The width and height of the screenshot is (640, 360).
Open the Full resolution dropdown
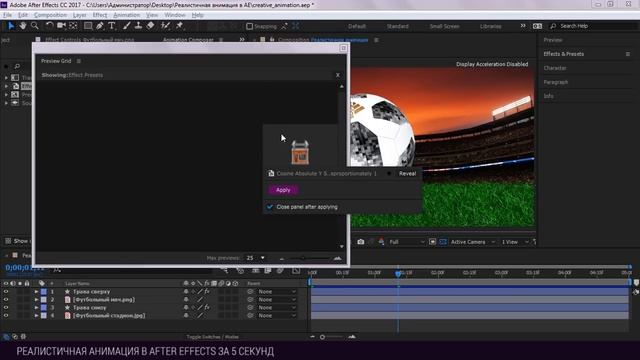(407, 242)
